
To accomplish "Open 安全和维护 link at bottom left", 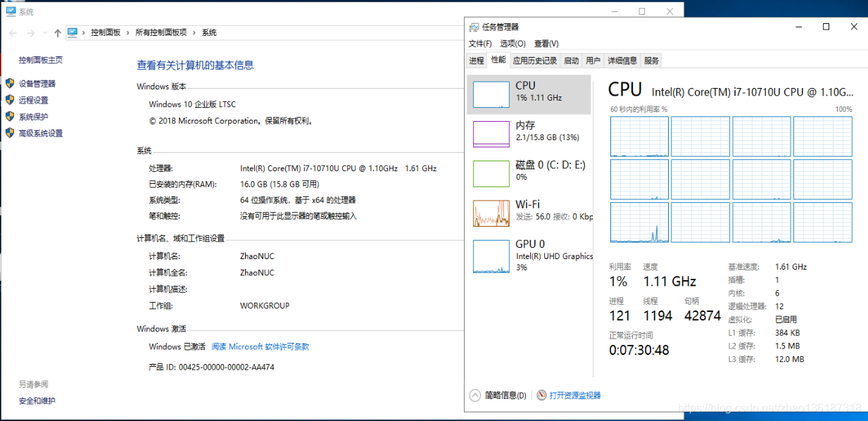I will click(x=37, y=401).
